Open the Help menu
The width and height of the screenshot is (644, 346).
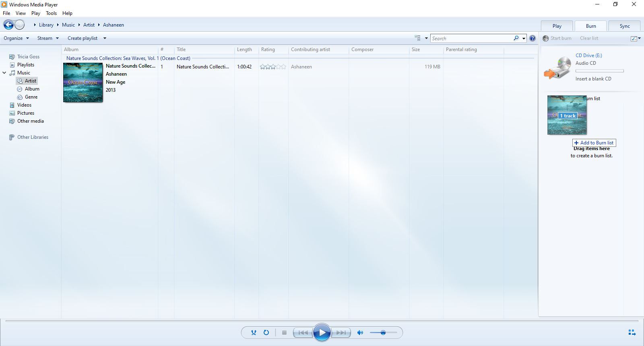click(x=67, y=13)
